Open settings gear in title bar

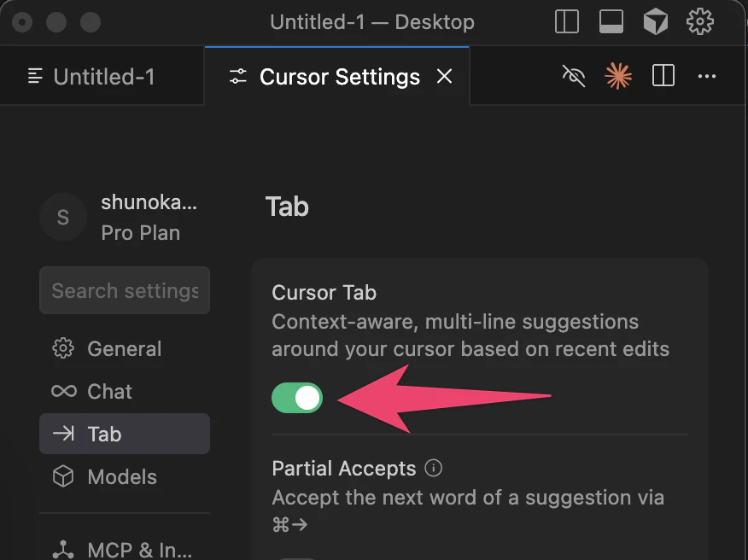(x=700, y=21)
